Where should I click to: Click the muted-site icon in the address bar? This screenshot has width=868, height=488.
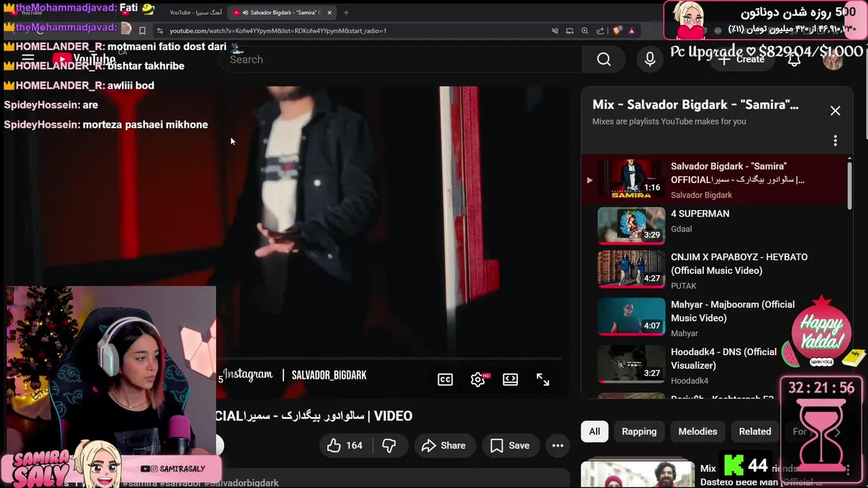[555, 30]
